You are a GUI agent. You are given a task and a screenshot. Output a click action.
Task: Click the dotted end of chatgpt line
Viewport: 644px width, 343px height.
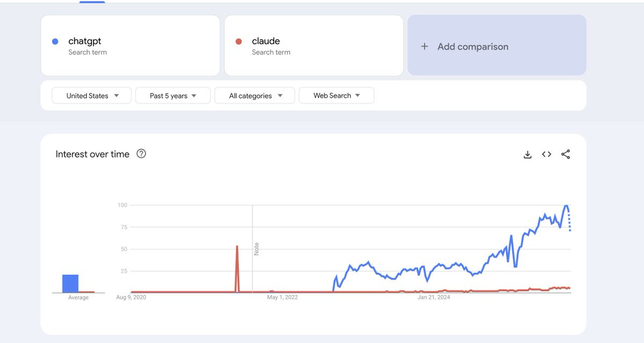click(x=569, y=223)
